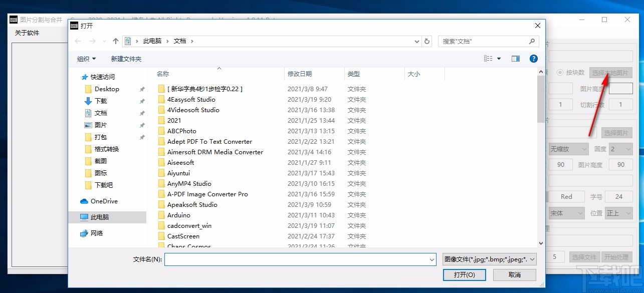Go up one folder level

[x=116, y=41]
